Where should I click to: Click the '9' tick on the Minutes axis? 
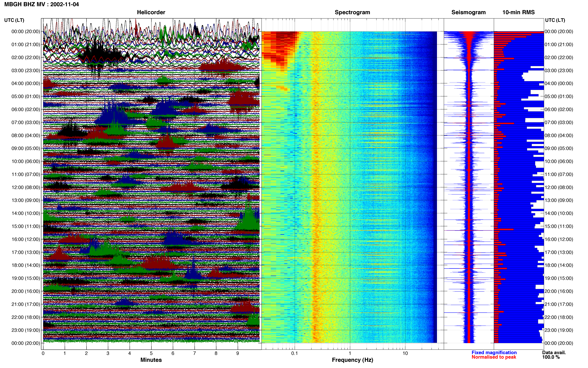(x=238, y=353)
